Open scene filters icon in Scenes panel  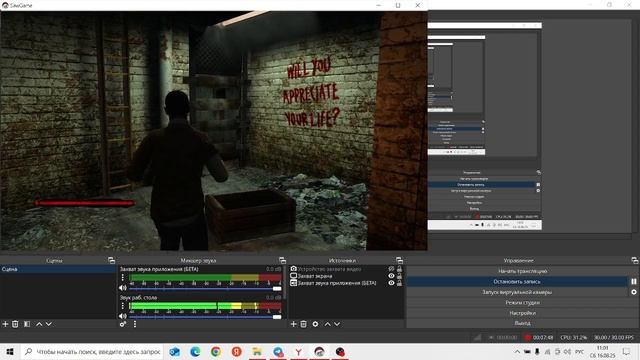(27, 324)
